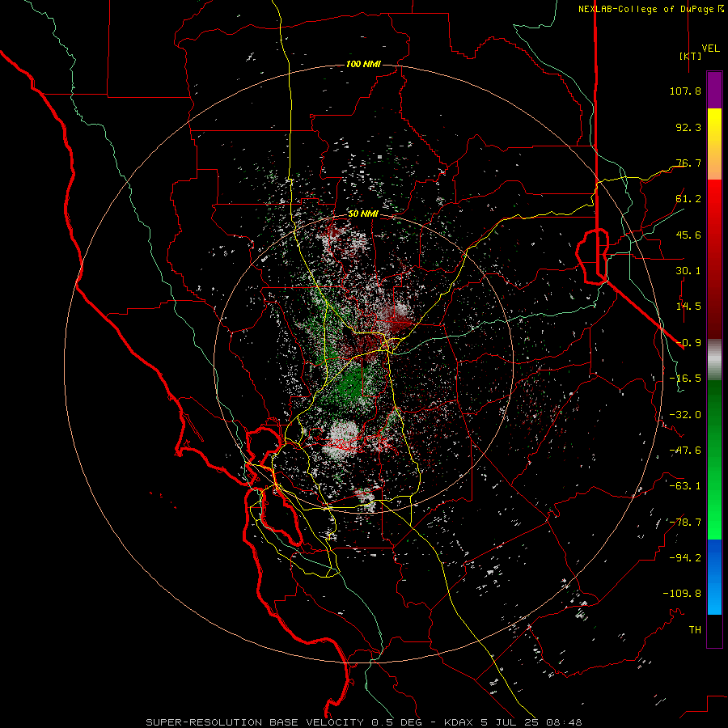The height and width of the screenshot is (728, 728).
Task: Click the [KT] units label
Action: click(690, 56)
